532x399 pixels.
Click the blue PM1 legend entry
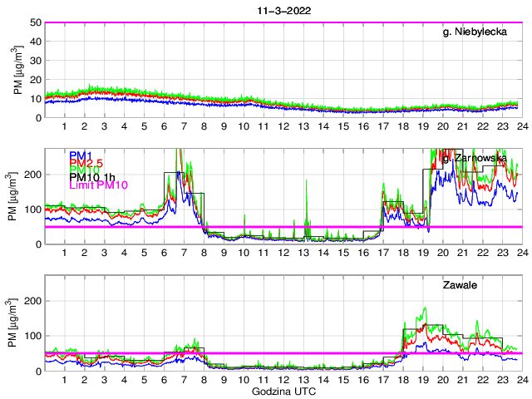click(x=81, y=156)
